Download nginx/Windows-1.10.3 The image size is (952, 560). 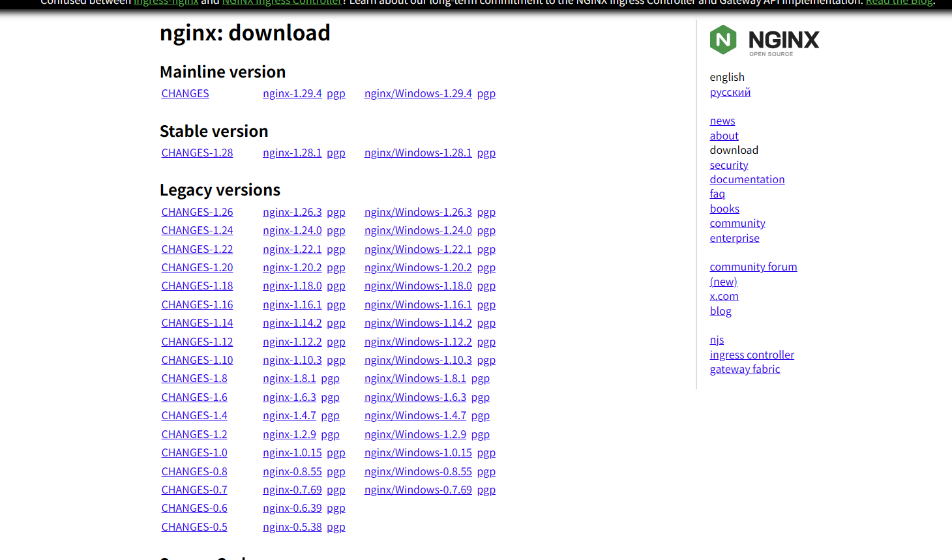(x=418, y=361)
